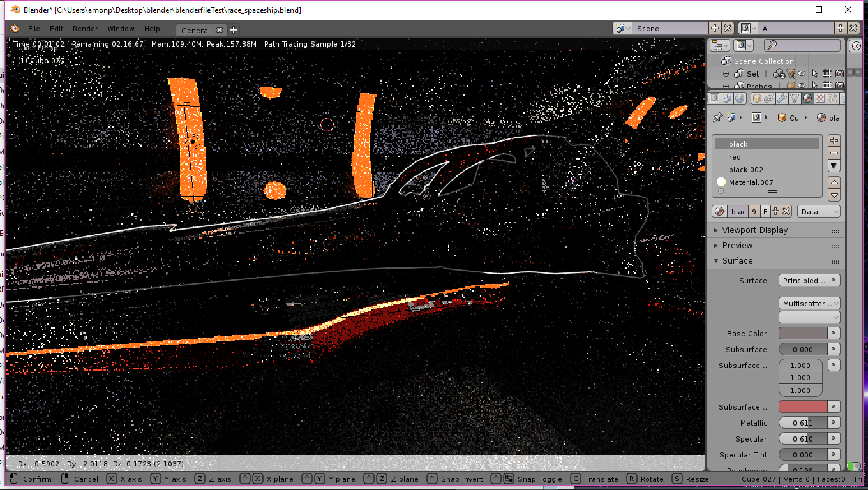Open the Texture checkerboard properties tab
The image size is (868, 490).
[x=820, y=98]
